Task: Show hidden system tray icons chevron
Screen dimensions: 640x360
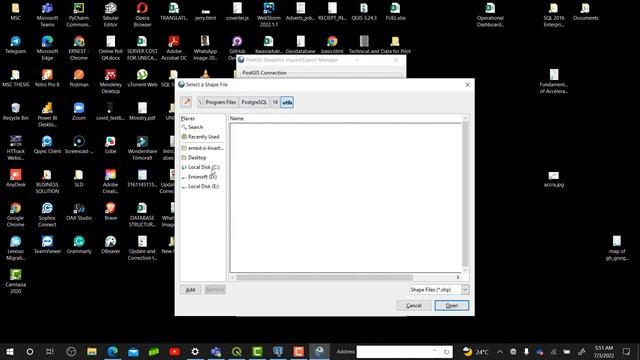Action: coord(500,351)
